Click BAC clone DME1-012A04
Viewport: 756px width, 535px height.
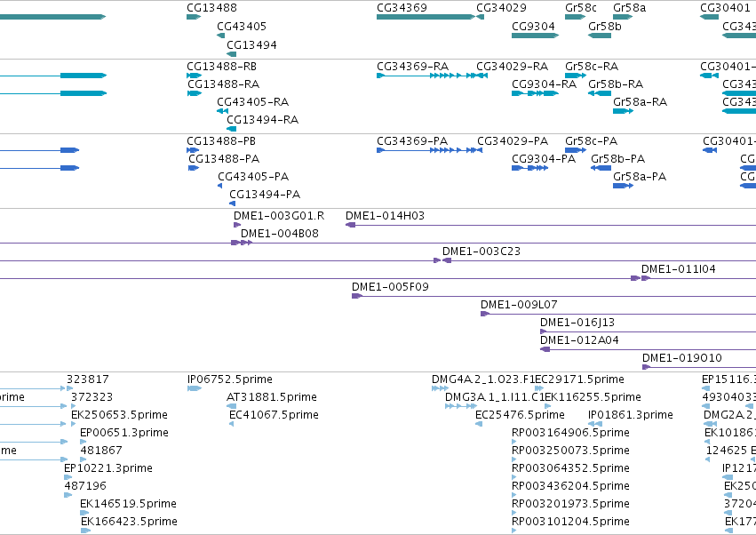tap(579, 341)
